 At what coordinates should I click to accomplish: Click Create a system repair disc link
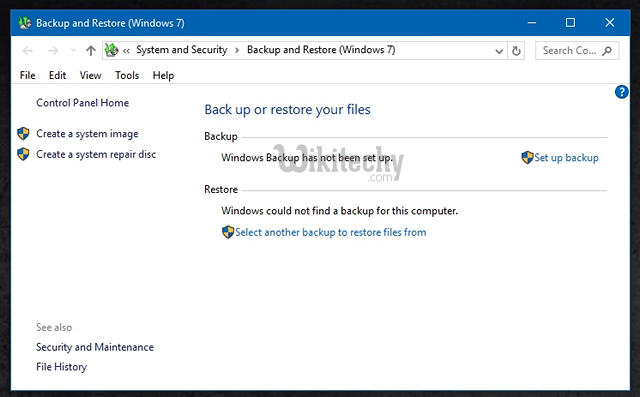coord(96,154)
